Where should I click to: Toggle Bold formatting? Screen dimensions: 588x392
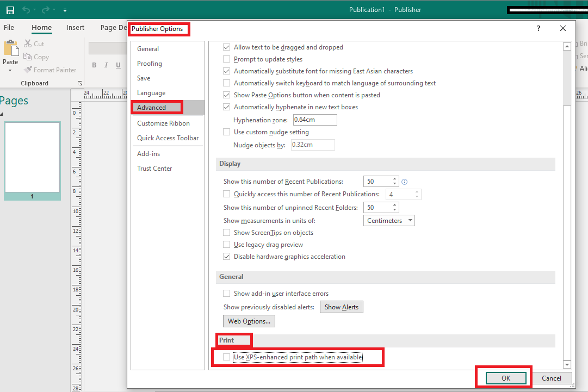[95, 65]
